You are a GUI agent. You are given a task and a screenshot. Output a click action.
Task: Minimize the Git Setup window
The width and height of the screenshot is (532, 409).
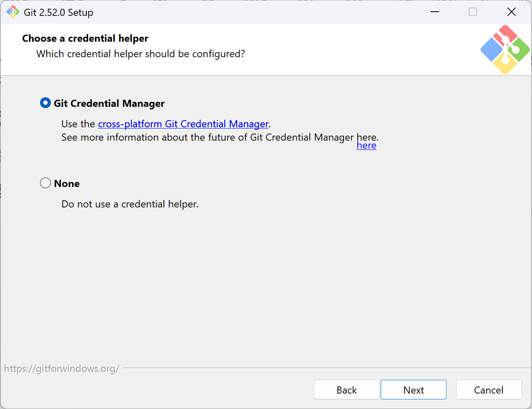point(435,12)
